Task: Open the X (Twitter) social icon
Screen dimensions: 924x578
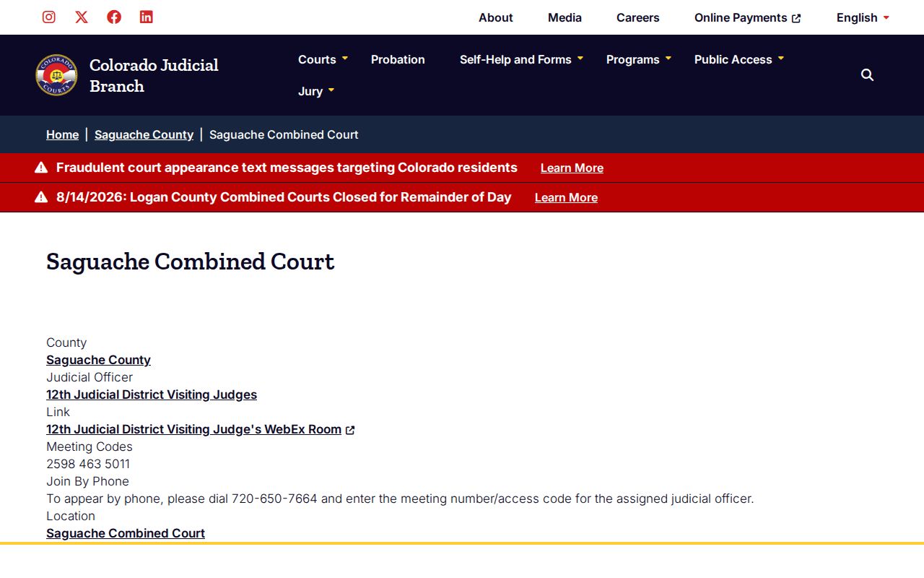Action: pyautogui.click(x=82, y=17)
